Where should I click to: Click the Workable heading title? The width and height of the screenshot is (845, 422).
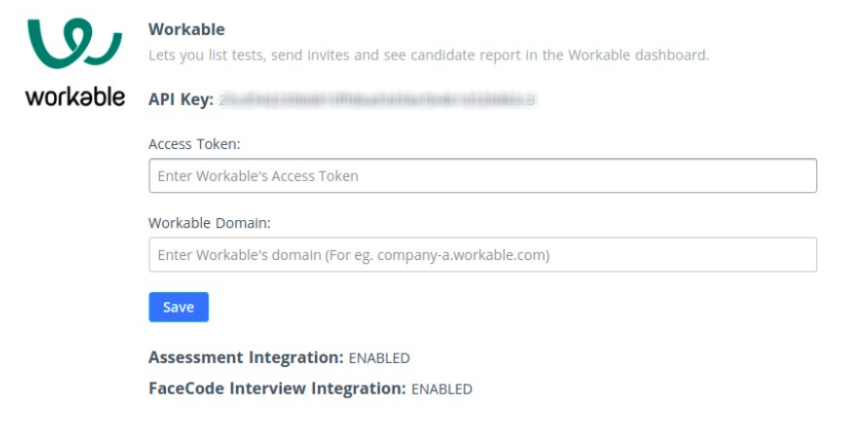point(186,29)
